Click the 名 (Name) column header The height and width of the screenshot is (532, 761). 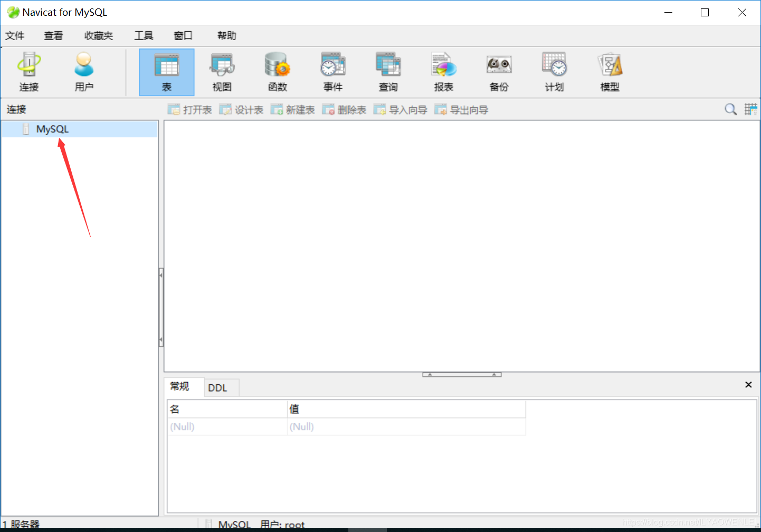coord(227,409)
